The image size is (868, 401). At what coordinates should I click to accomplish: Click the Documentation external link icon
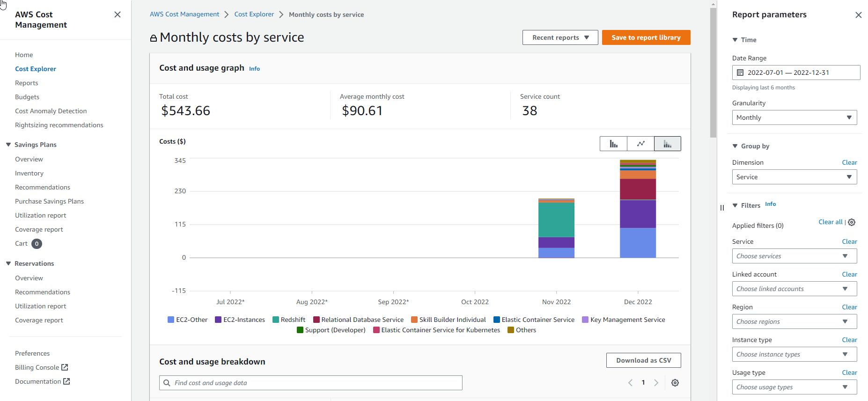pos(67,381)
